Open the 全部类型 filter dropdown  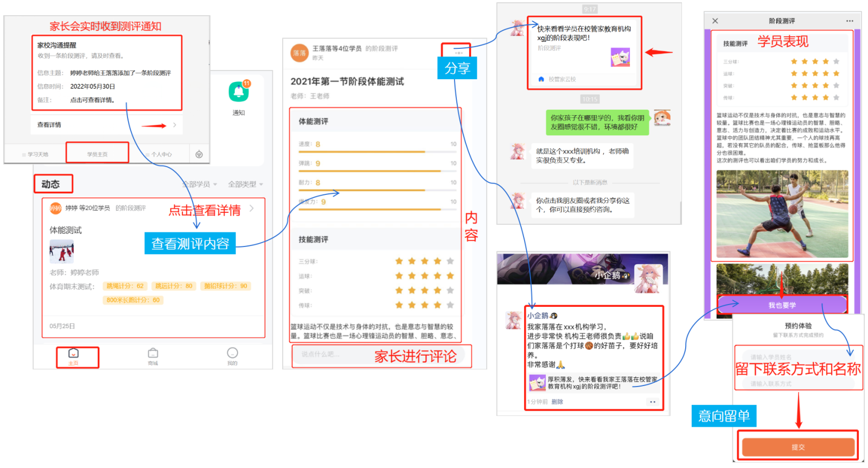click(246, 184)
